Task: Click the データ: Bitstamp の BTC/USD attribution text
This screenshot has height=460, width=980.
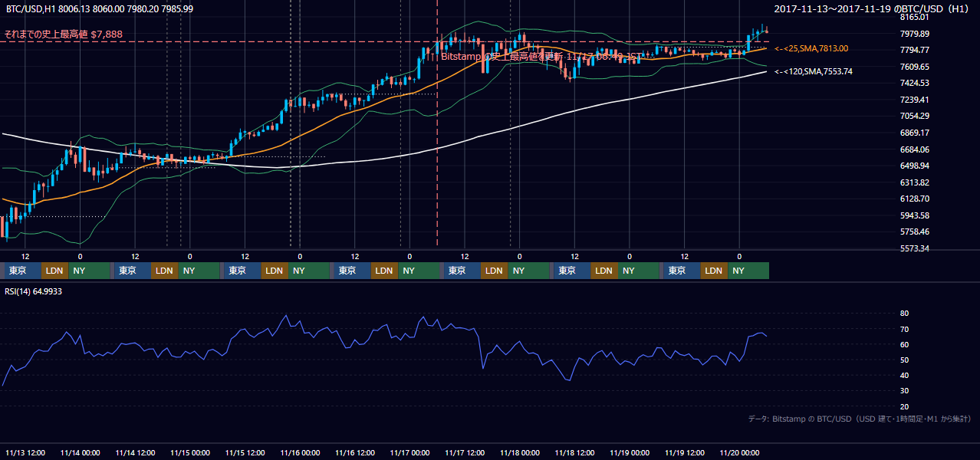Action: [x=860, y=419]
